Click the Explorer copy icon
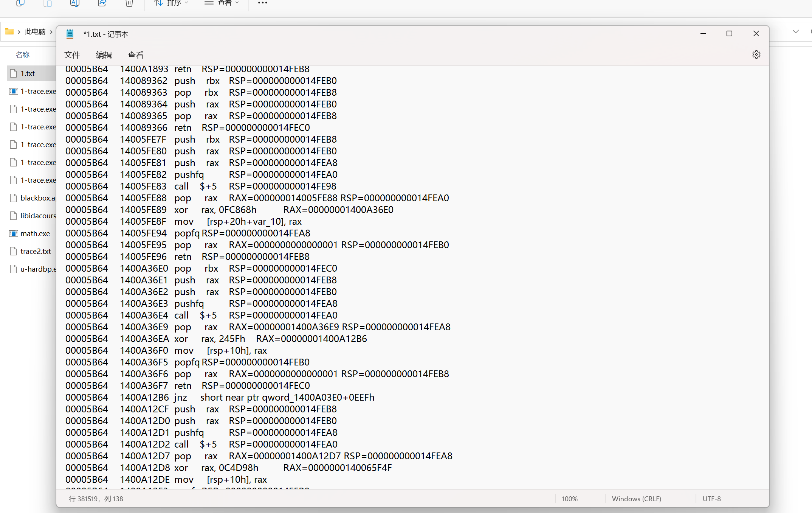This screenshot has height=513, width=812. coord(20,3)
